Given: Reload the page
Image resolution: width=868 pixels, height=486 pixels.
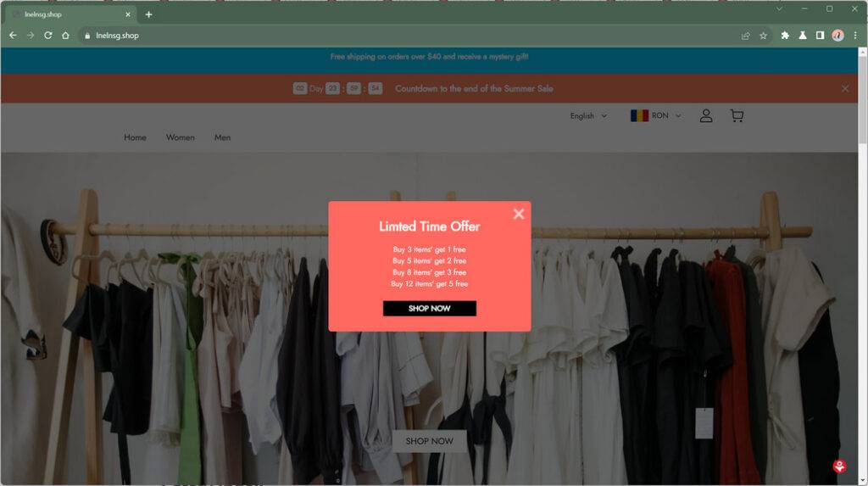Looking at the screenshot, I should 48,36.
